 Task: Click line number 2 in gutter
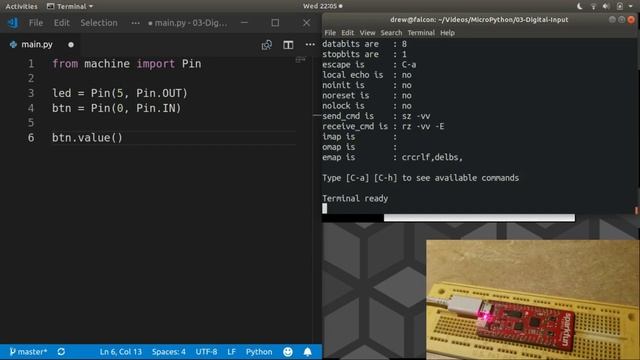(31, 78)
